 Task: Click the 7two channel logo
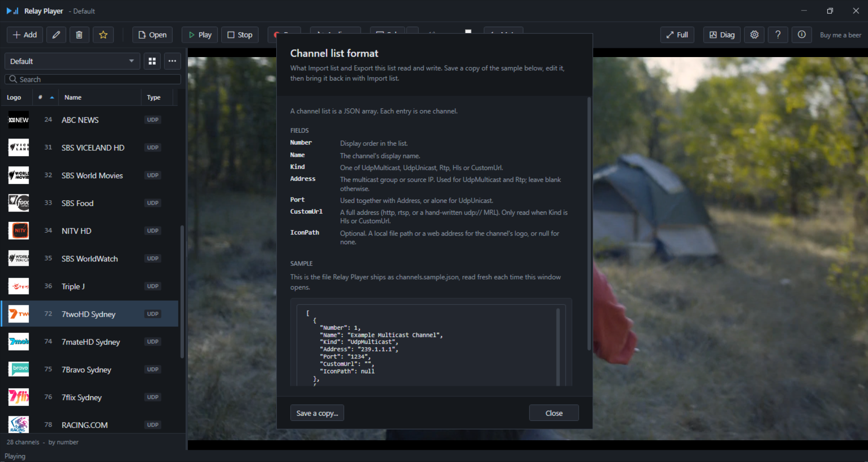[x=19, y=314]
